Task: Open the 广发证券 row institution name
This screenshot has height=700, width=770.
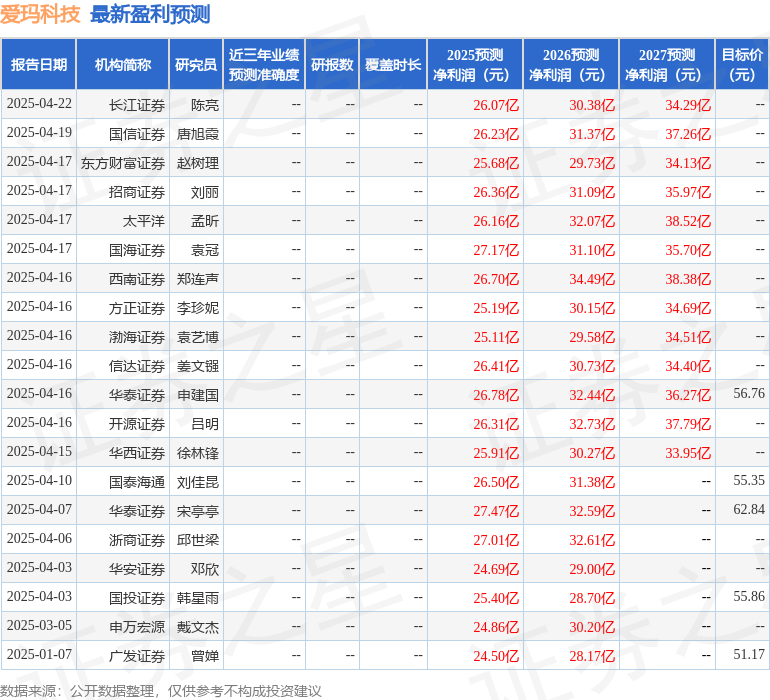Action: 137,655
